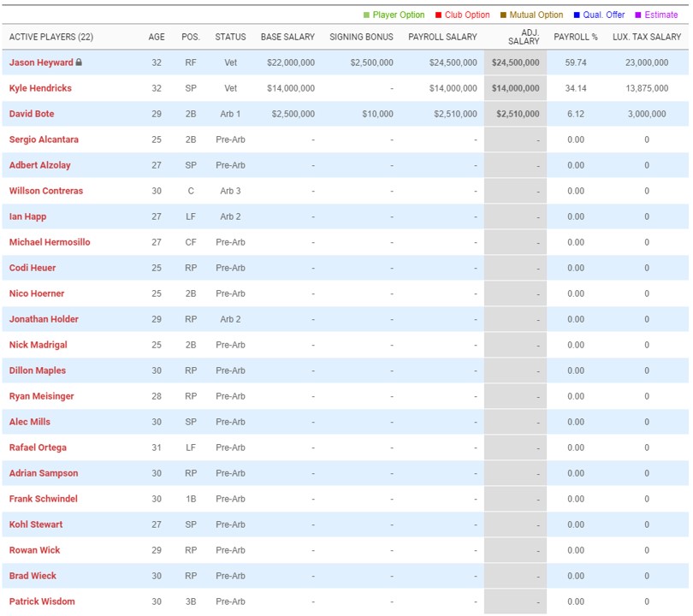Sort by the LUX. TAX SALARY column header
The width and height of the screenshot is (693, 616).
click(647, 37)
